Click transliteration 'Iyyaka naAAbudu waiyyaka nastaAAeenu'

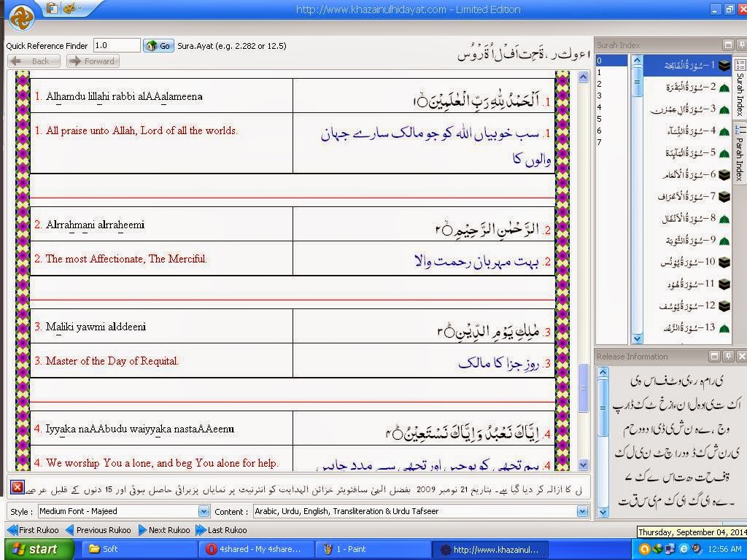pyautogui.click(x=140, y=429)
